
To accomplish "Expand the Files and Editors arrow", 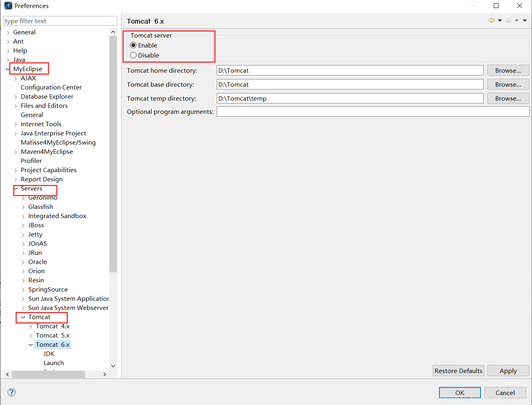I will tap(16, 106).
